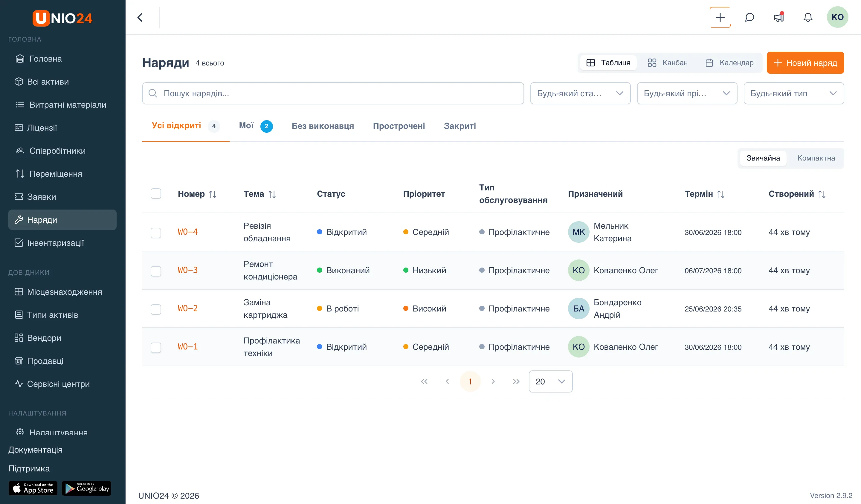Open the page size 20 dropdown
This screenshot has height=504, width=861.
tap(550, 381)
